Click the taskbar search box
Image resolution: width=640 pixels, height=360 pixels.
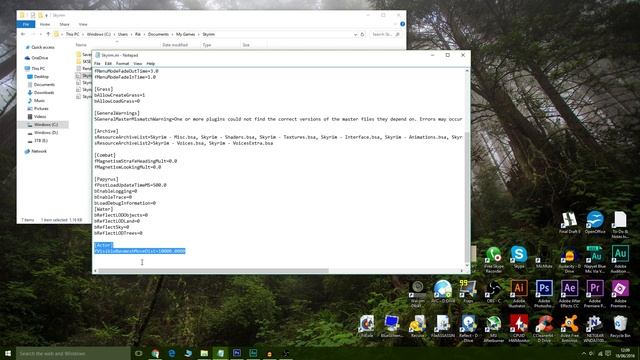(x=73, y=353)
